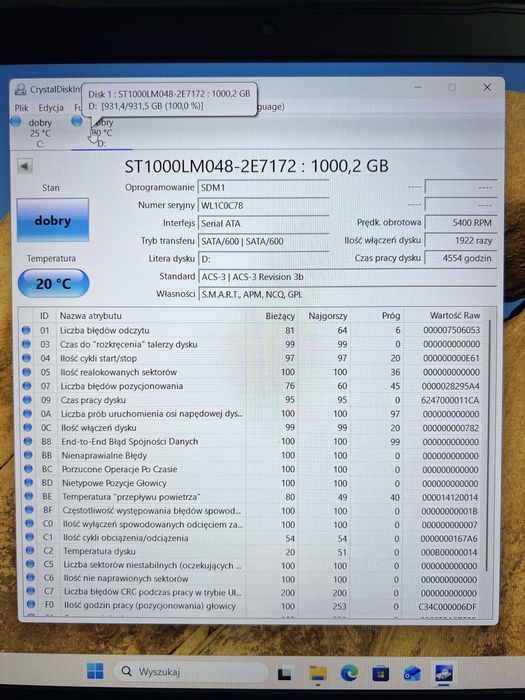525x700 pixels.
Task: Click status dot for attribute BC
Action: click(x=29, y=469)
